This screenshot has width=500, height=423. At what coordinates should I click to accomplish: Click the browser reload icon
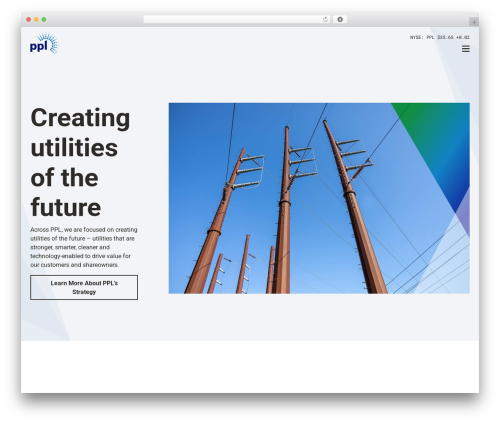(325, 20)
